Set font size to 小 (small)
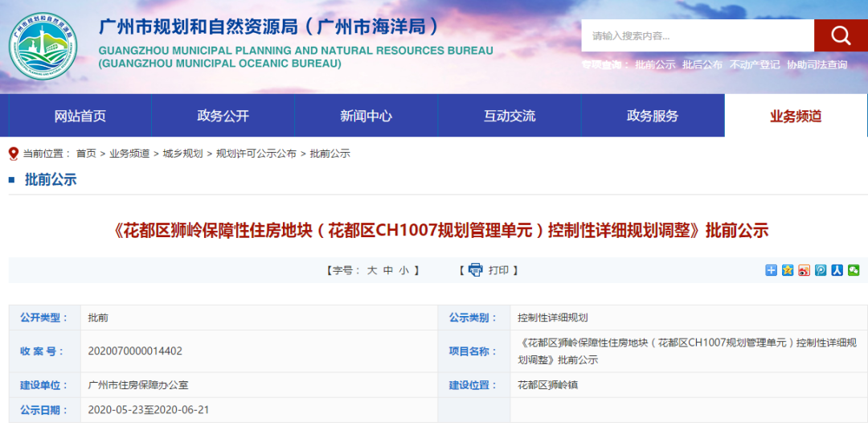Image resolution: width=868 pixels, height=435 pixels. coord(403,271)
